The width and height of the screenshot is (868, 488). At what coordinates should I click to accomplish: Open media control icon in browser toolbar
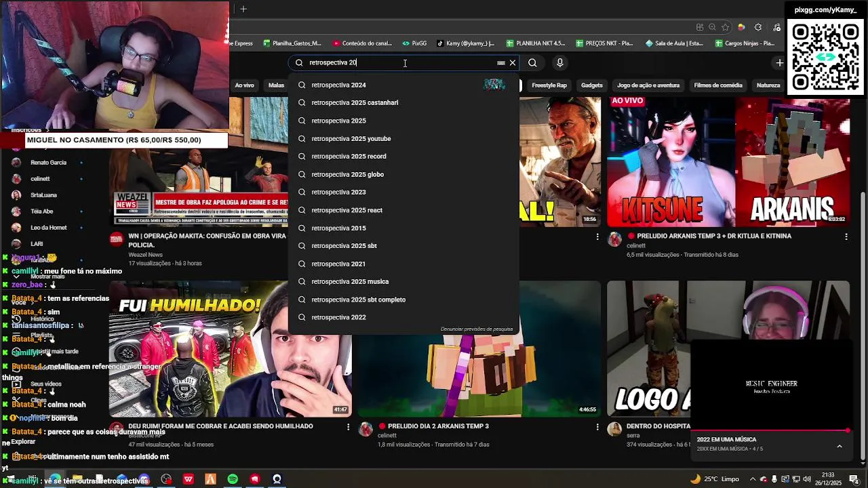[776, 27]
